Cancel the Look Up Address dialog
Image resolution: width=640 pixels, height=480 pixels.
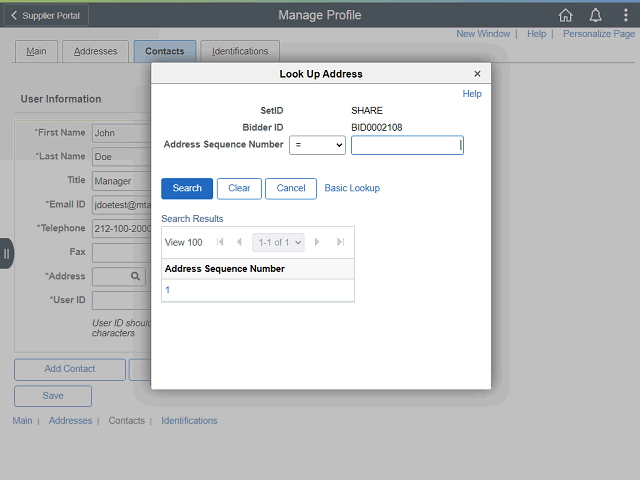tap(291, 188)
